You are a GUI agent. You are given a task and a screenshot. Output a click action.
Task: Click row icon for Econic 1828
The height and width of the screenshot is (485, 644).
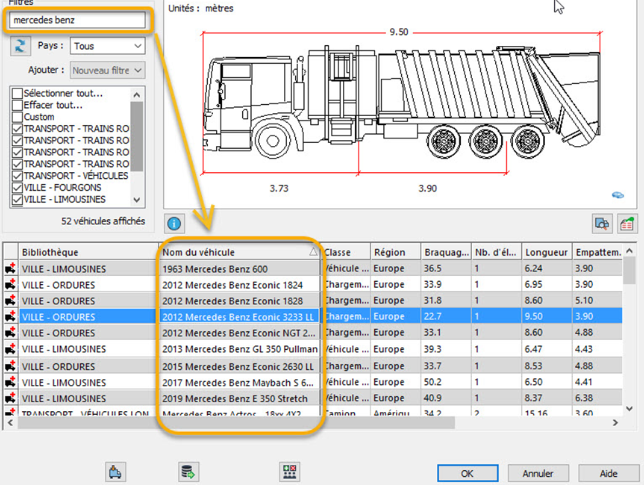[x=10, y=301]
